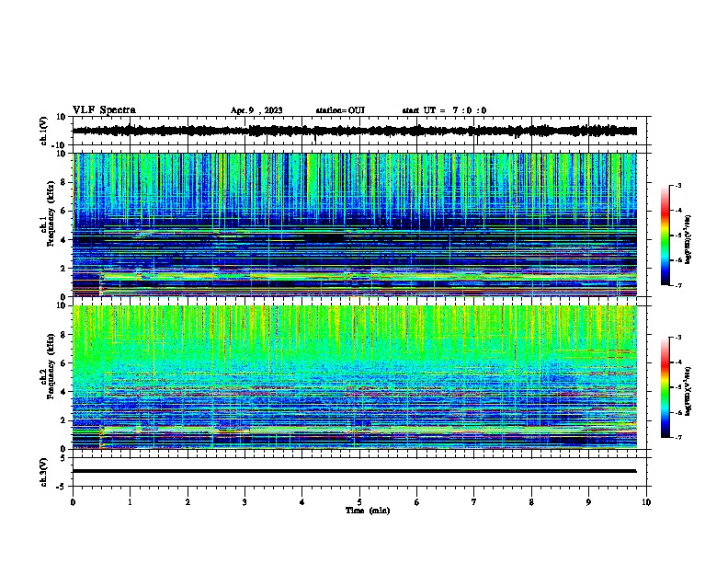Click the "-4" label on ch.2 color bar

coord(677,362)
